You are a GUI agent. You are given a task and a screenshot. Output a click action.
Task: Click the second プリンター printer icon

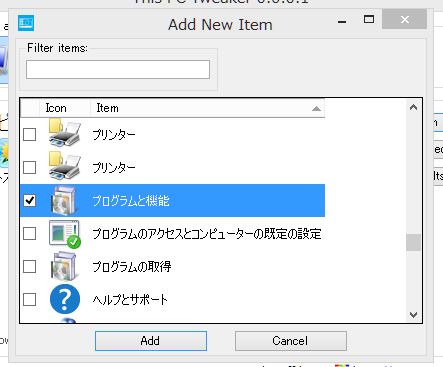point(65,166)
